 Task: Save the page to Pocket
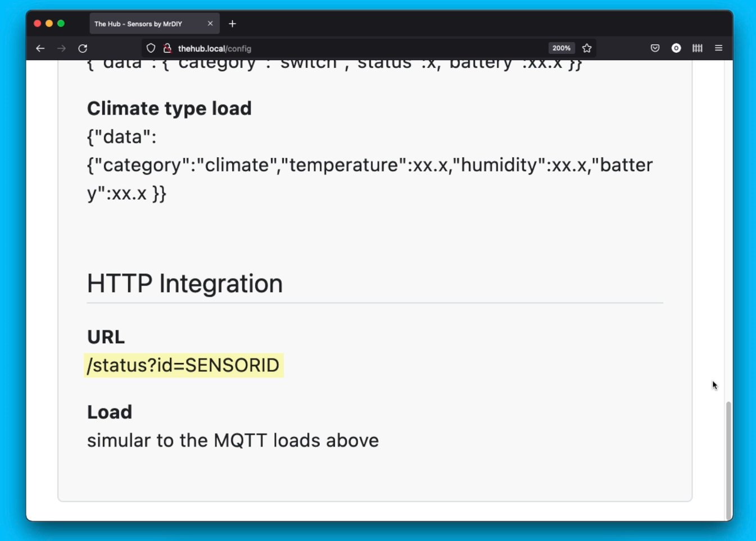(654, 48)
